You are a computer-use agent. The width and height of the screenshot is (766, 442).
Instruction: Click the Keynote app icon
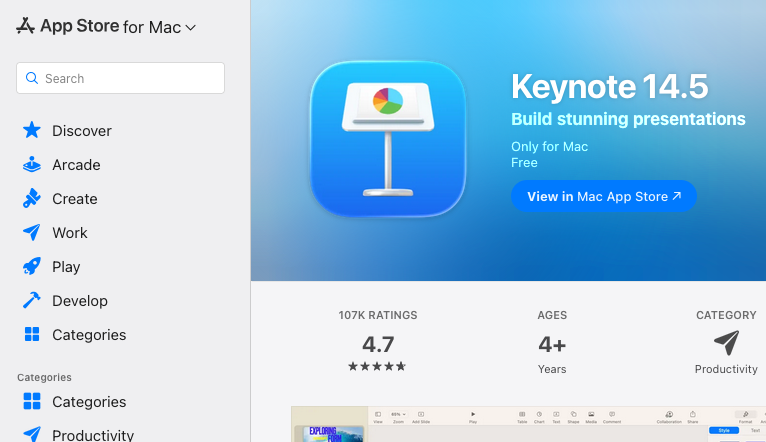click(x=388, y=139)
